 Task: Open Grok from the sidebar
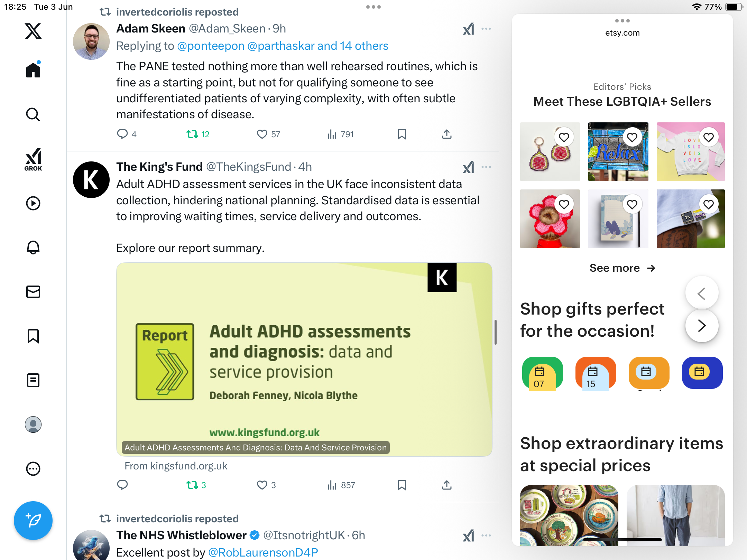click(x=33, y=159)
